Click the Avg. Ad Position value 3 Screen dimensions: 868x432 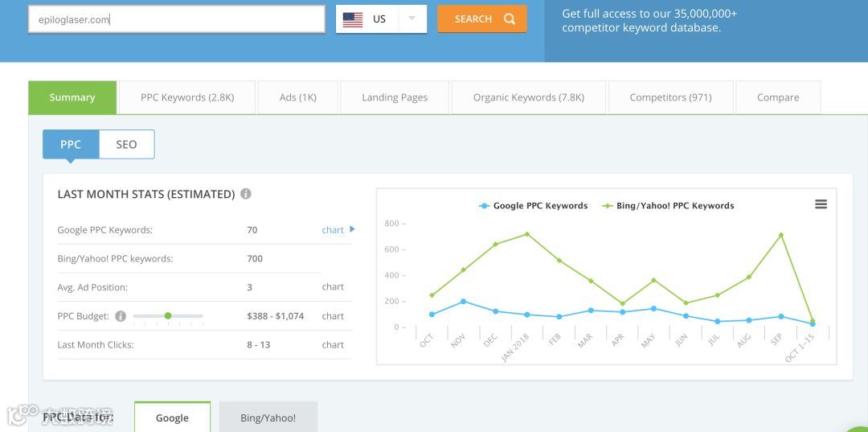tap(250, 287)
